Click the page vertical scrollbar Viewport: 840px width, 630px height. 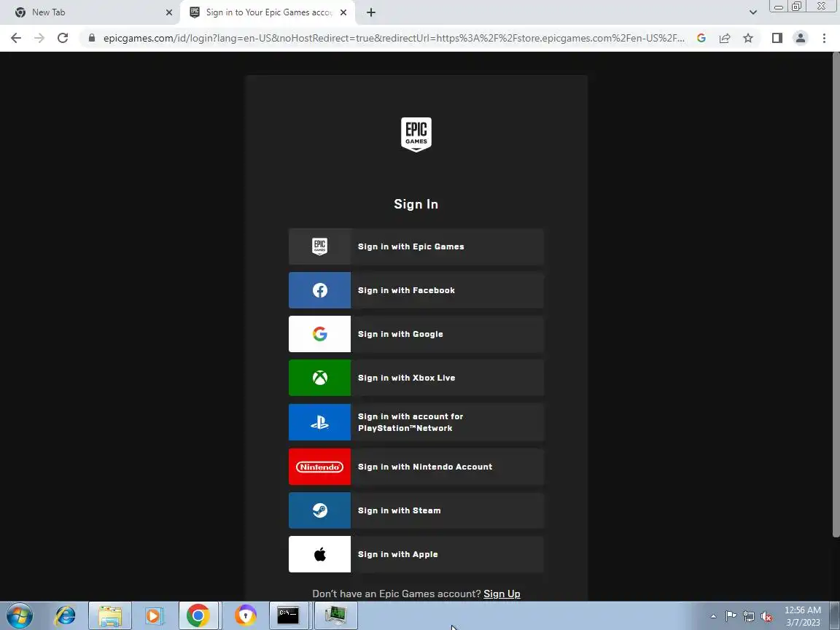[836, 295]
